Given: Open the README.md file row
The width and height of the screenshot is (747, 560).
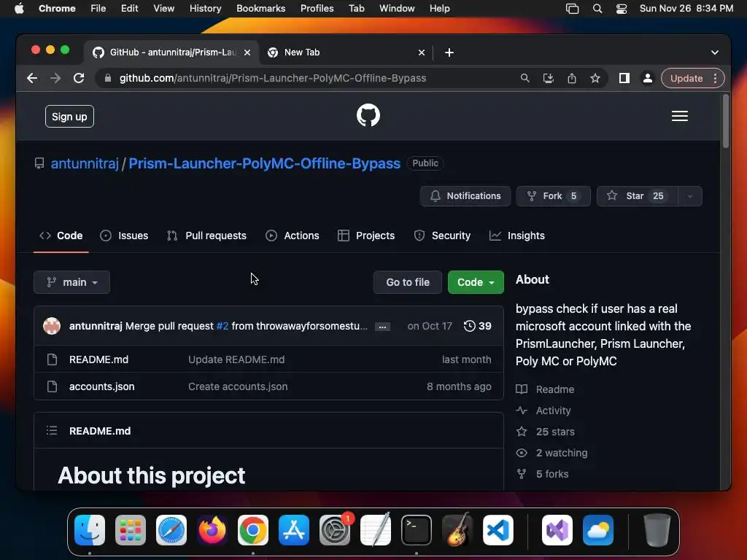Looking at the screenshot, I should (x=268, y=359).
